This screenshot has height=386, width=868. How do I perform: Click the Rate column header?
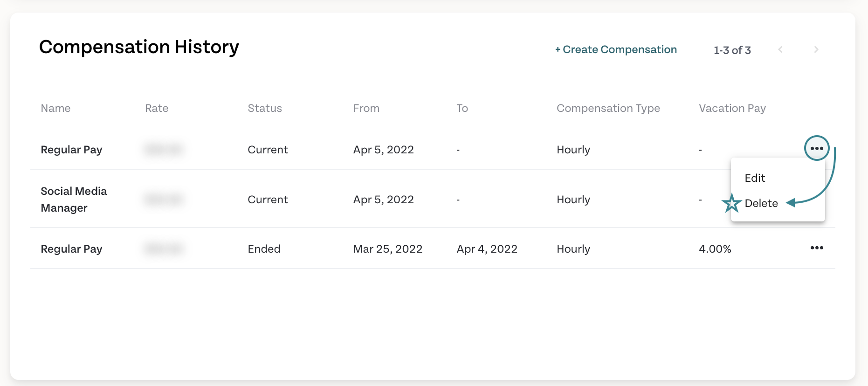[x=157, y=108]
